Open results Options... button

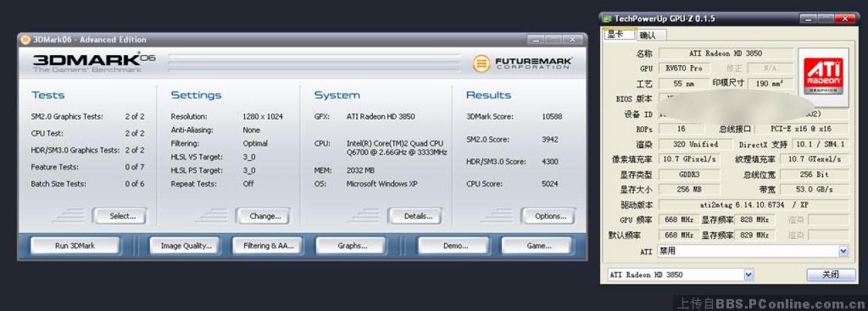[550, 216]
